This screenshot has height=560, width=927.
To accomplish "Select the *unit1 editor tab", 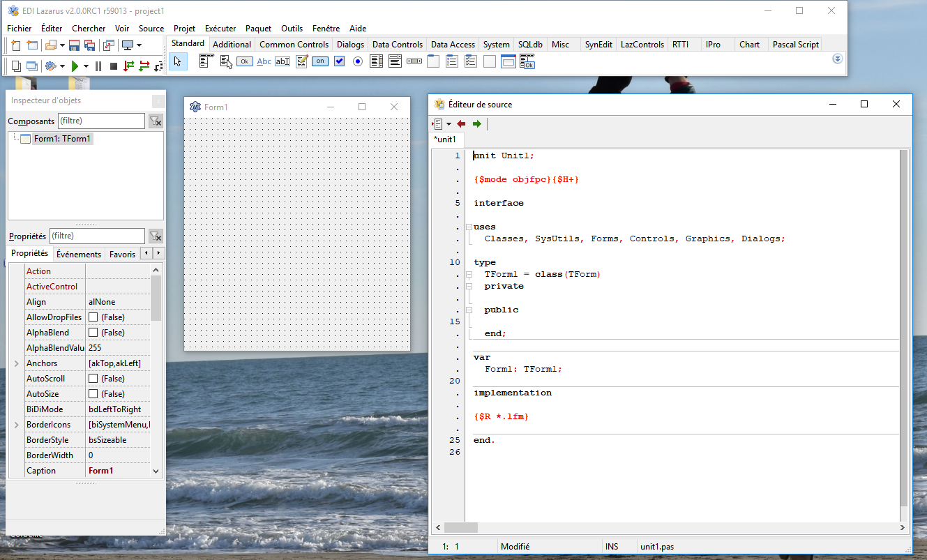I will point(445,139).
